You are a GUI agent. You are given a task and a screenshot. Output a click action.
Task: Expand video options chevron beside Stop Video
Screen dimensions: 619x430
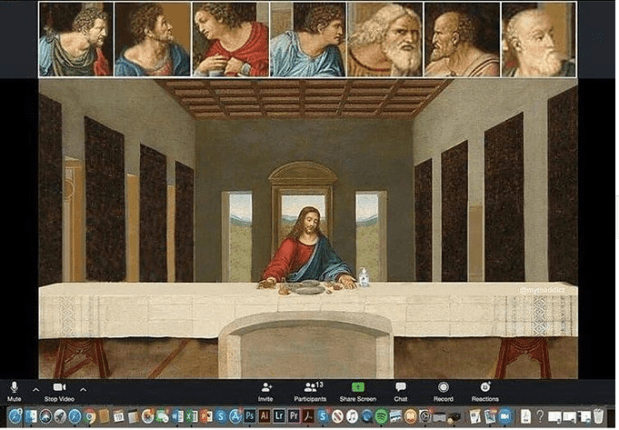pyautogui.click(x=83, y=390)
